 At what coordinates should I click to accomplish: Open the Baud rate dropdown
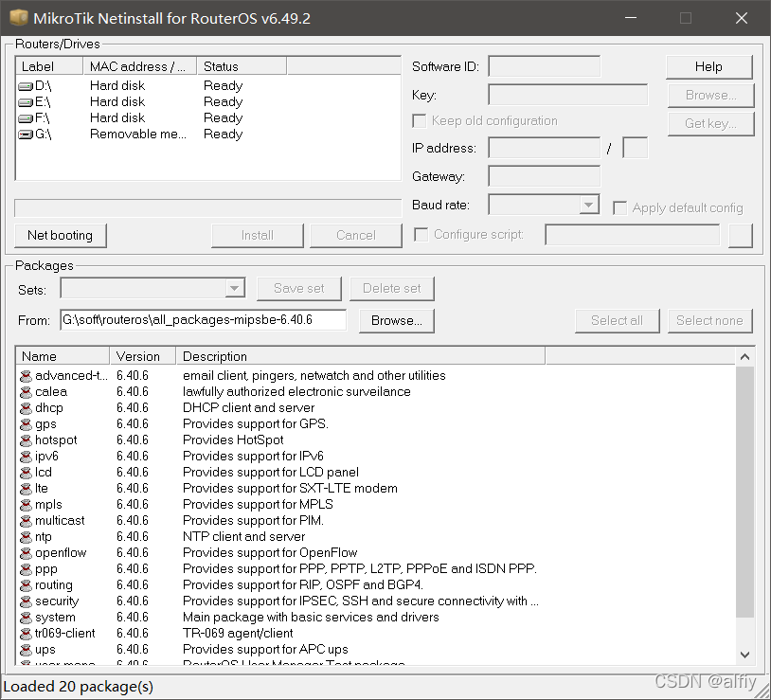coord(588,205)
